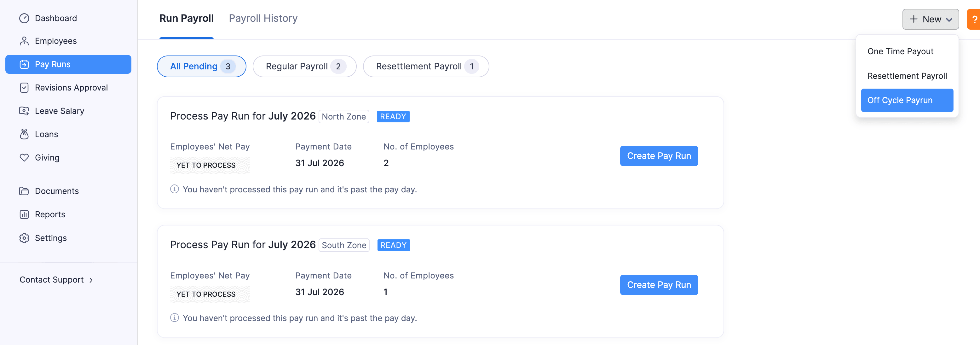The image size is (980, 345).
Task: Click Process Pay Run title North Zone
Action: pyautogui.click(x=243, y=116)
